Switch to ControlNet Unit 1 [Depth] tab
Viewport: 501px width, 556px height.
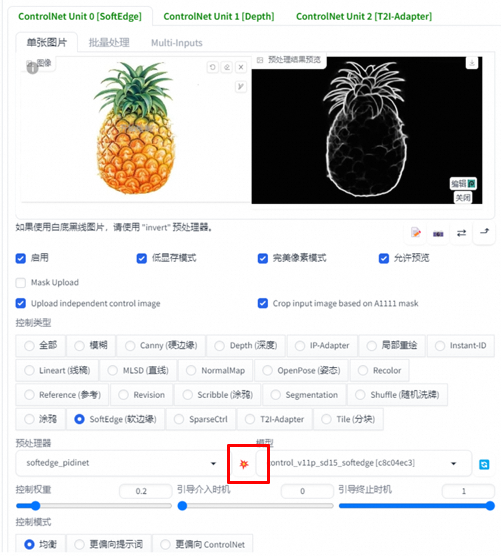[219, 16]
